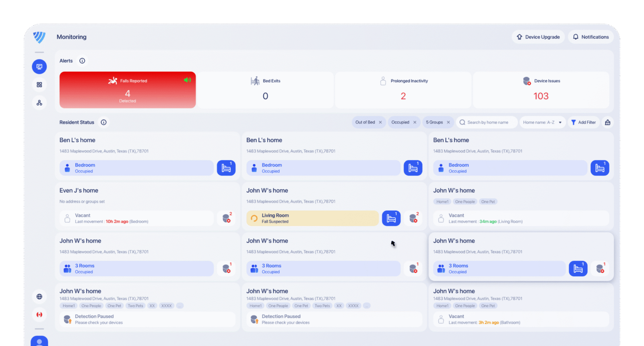This screenshot has width=644, height=346.
Task: Expand the truncated tags ellipsis chip
Action: point(180,306)
